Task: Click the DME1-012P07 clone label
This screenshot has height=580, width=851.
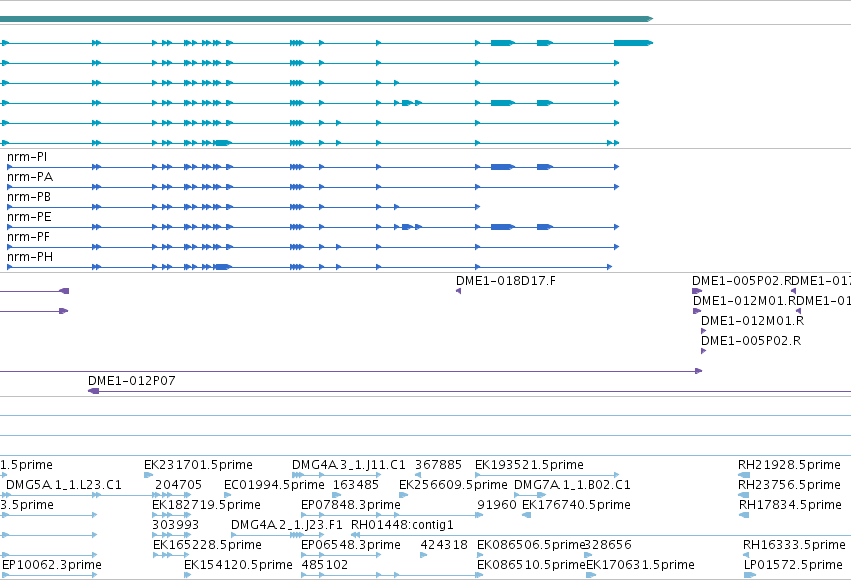Action: click(132, 381)
